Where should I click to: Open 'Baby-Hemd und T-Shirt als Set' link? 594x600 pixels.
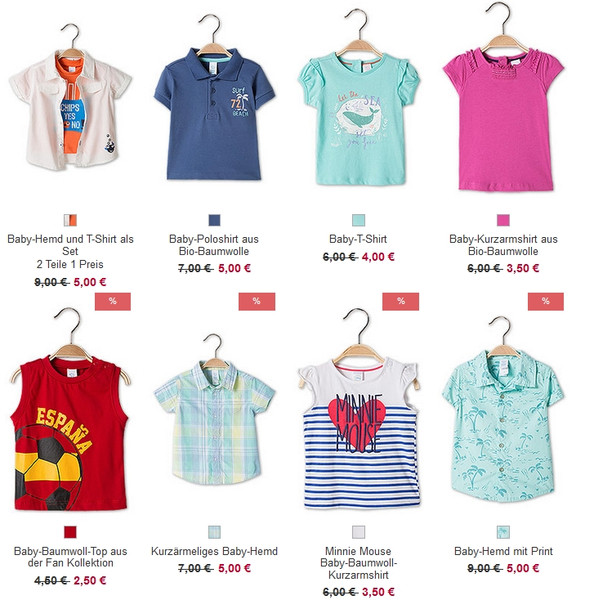pos(70,245)
